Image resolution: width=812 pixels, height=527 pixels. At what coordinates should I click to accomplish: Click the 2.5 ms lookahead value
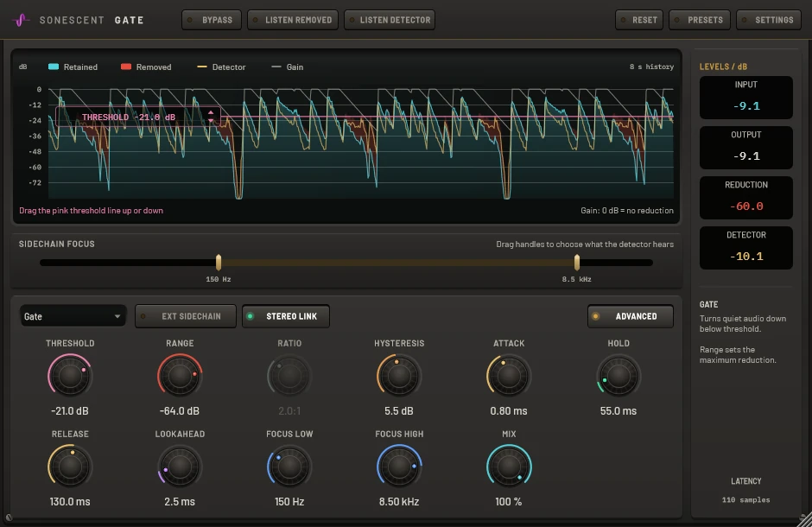click(x=180, y=502)
